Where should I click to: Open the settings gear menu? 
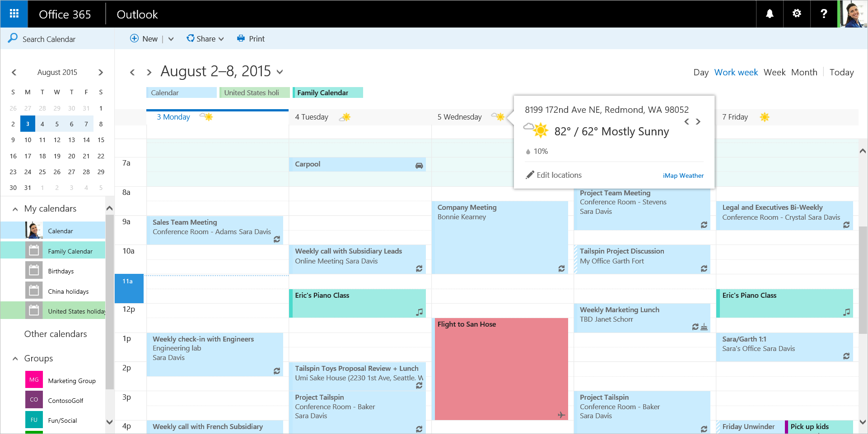pos(797,14)
